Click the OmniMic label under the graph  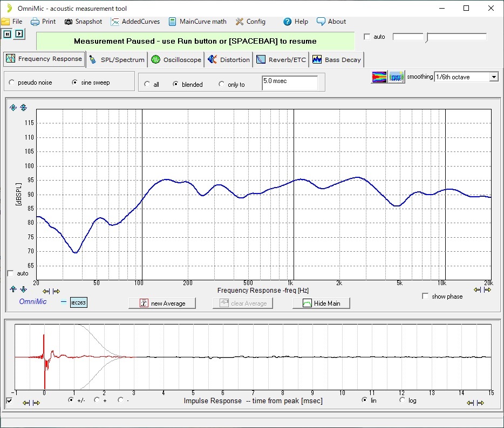tap(33, 301)
